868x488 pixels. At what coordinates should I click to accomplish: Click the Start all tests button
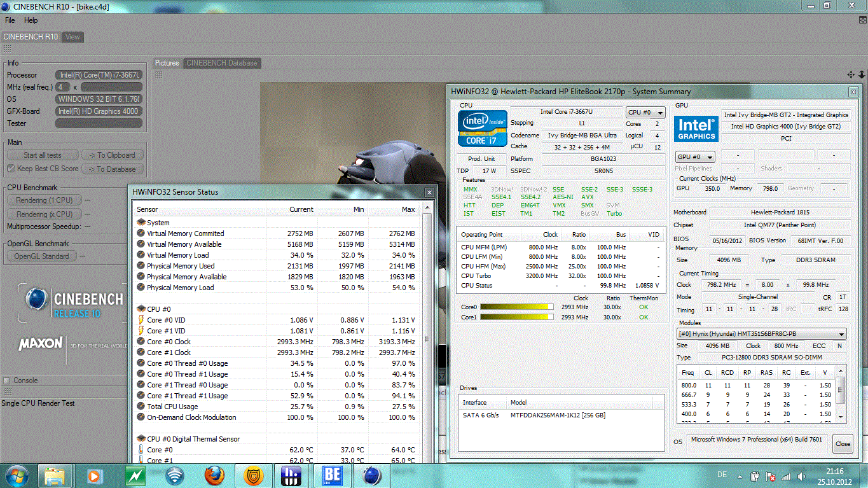click(43, 155)
